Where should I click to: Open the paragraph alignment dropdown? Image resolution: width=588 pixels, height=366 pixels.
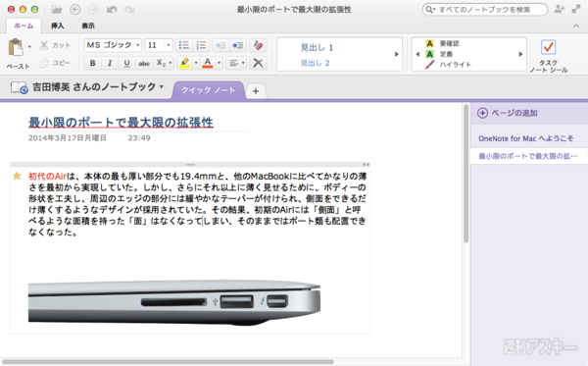[x=236, y=63]
